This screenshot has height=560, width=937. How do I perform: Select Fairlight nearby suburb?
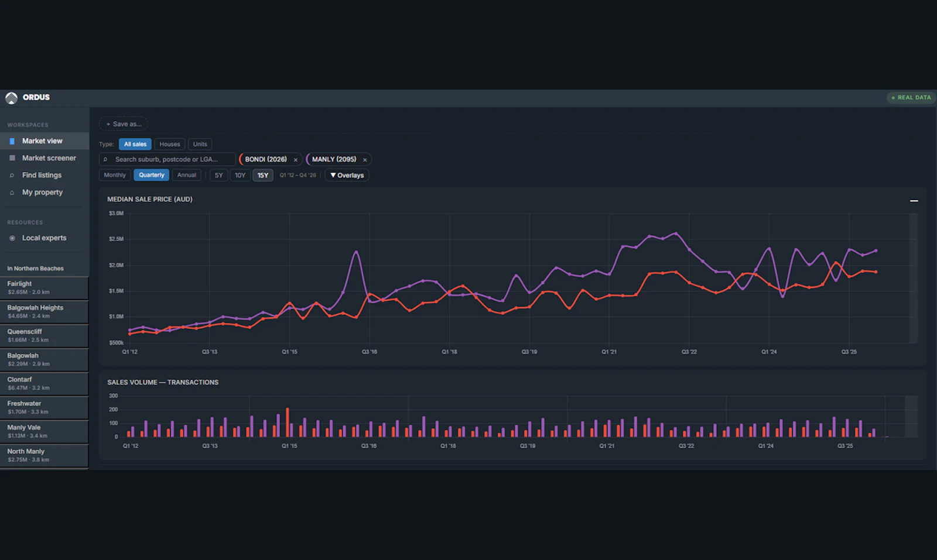[44, 288]
